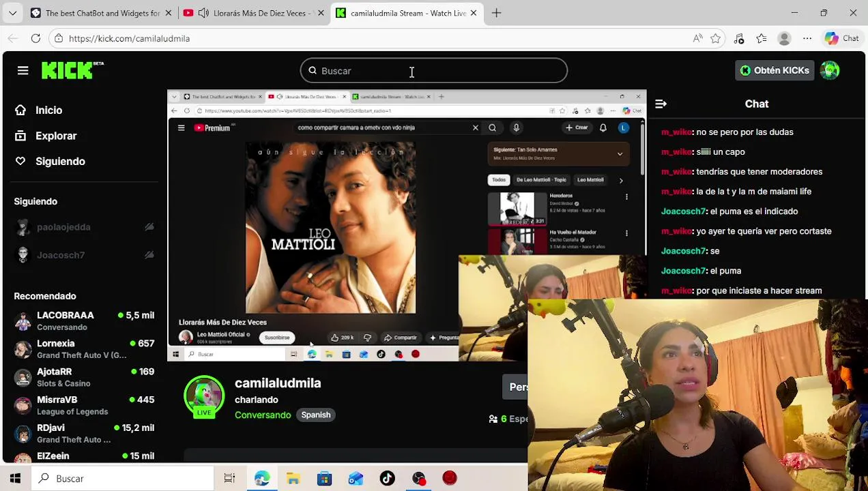Open Microsoft Store from the taskbar

click(324, 479)
